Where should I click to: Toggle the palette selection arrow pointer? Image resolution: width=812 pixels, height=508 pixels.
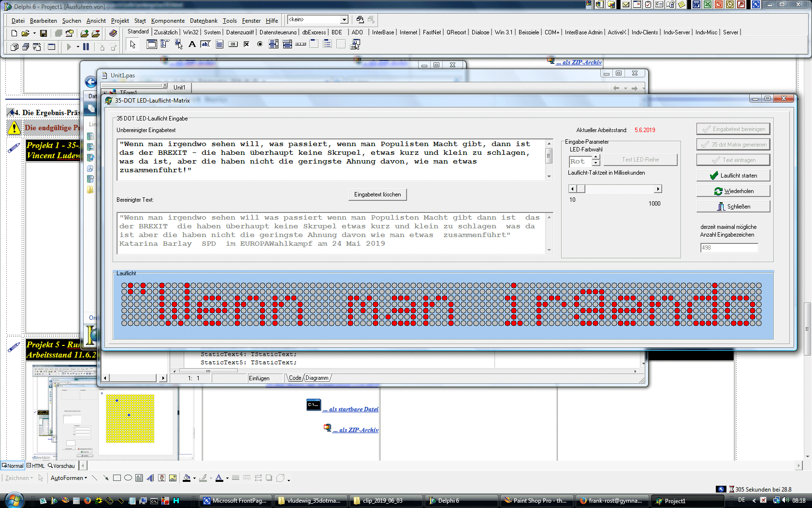133,45
